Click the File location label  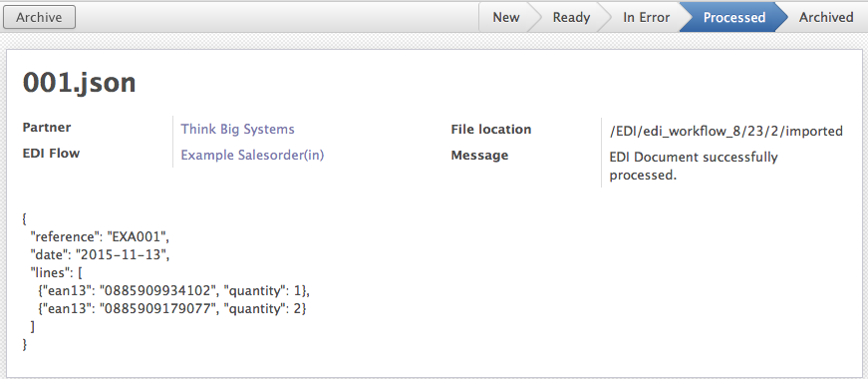point(491,129)
